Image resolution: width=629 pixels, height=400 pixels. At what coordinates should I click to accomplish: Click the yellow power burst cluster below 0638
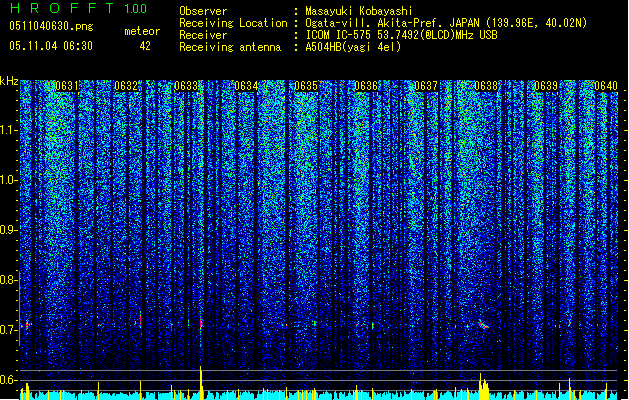pyautogui.click(x=484, y=387)
